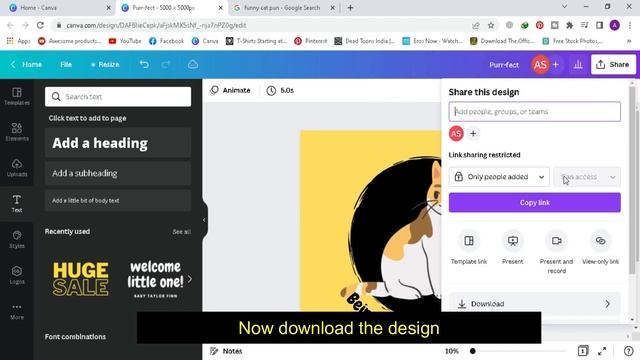Image resolution: width=640 pixels, height=360 pixels.
Task: Collapse the side panel with the handle arrow
Action: tap(204, 220)
